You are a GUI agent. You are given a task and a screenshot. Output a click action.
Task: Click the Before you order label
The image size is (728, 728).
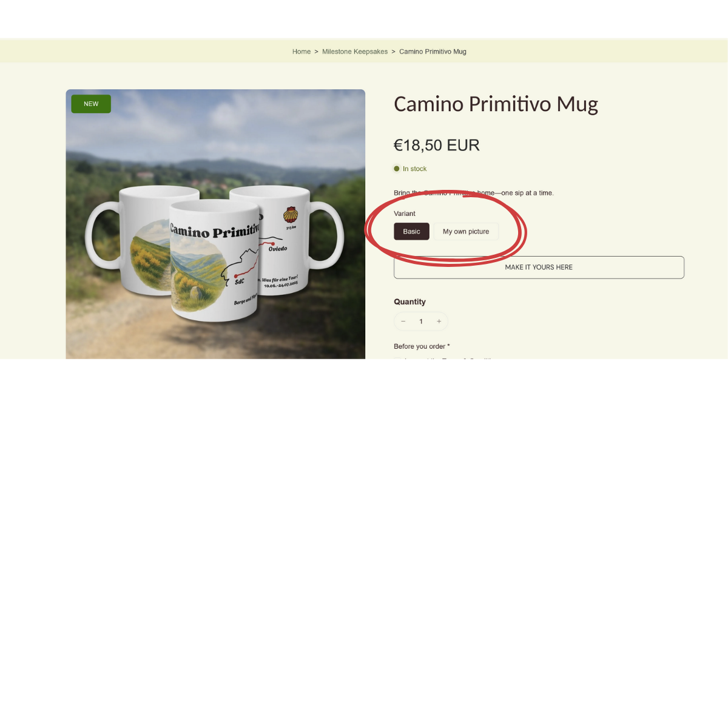[x=422, y=346]
